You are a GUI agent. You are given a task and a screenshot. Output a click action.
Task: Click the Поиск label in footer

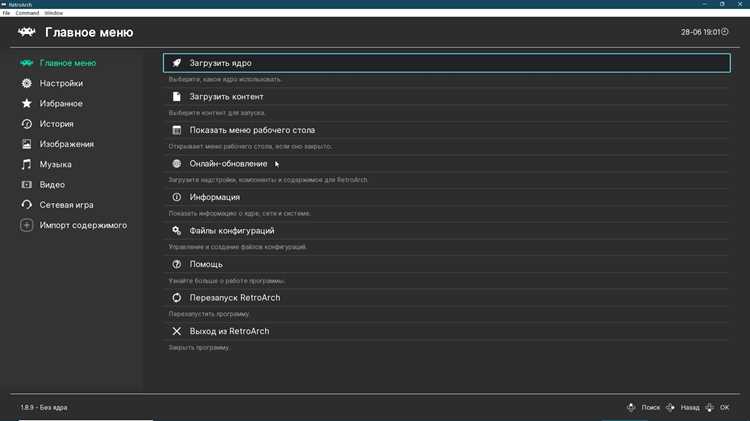coord(651,407)
